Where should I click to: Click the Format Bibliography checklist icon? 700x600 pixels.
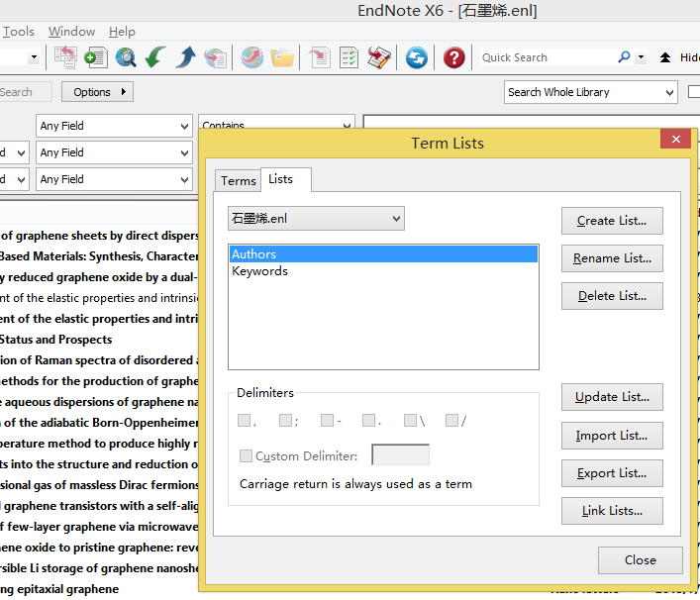(349, 57)
